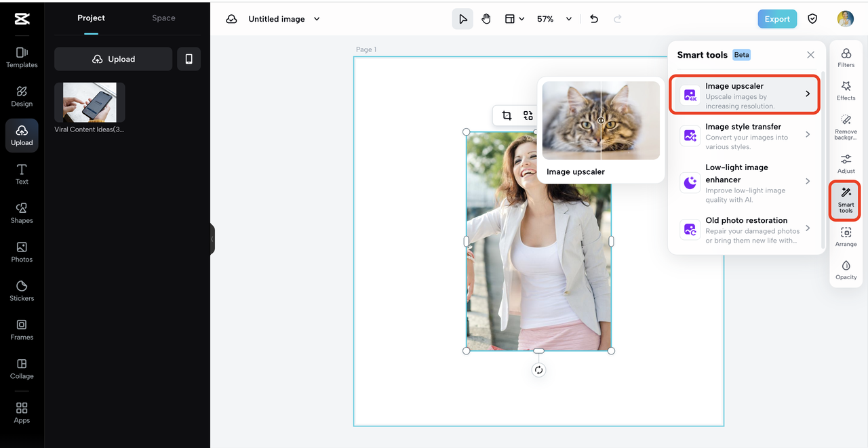The width and height of the screenshot is (868, 448).
Task: Click the redo arrow
Action: tap(618, 19)
